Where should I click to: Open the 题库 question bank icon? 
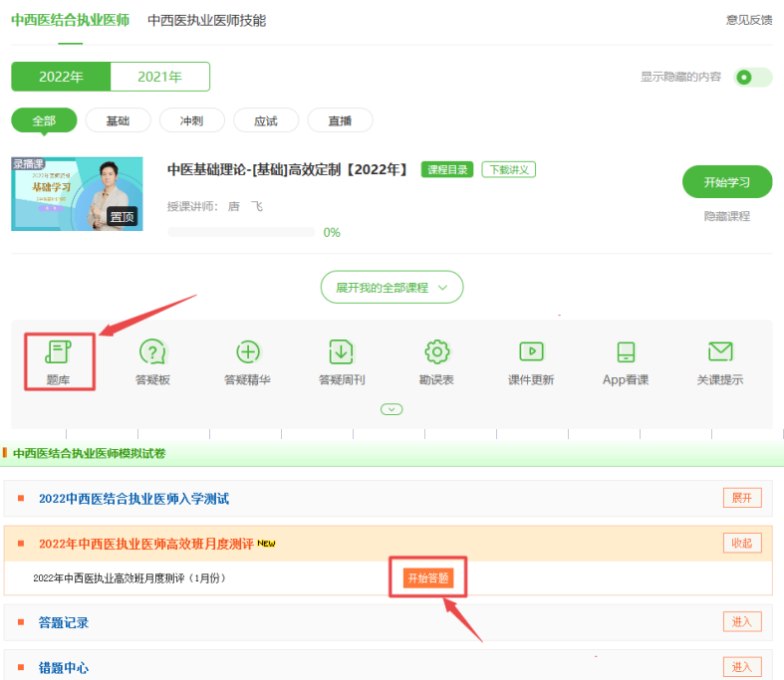point(58,353)
